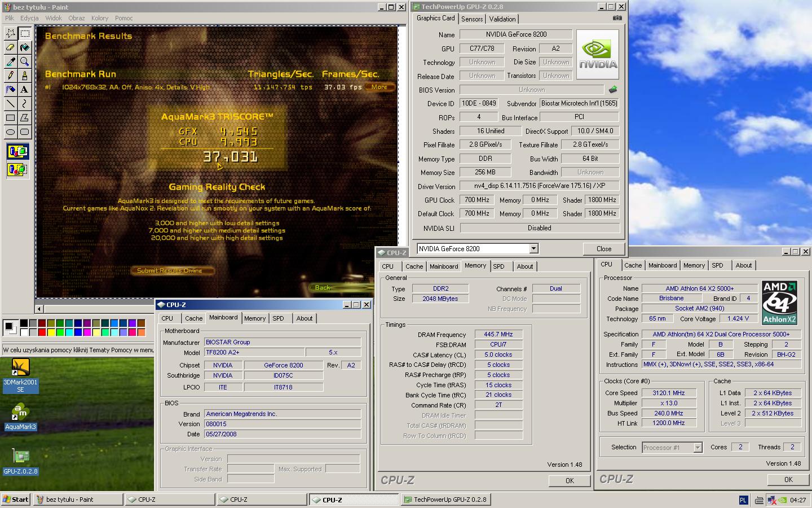This screenshot has width=812, height=508.
Task: Pick the Polygon shape tool
Action: click(24, 118)
